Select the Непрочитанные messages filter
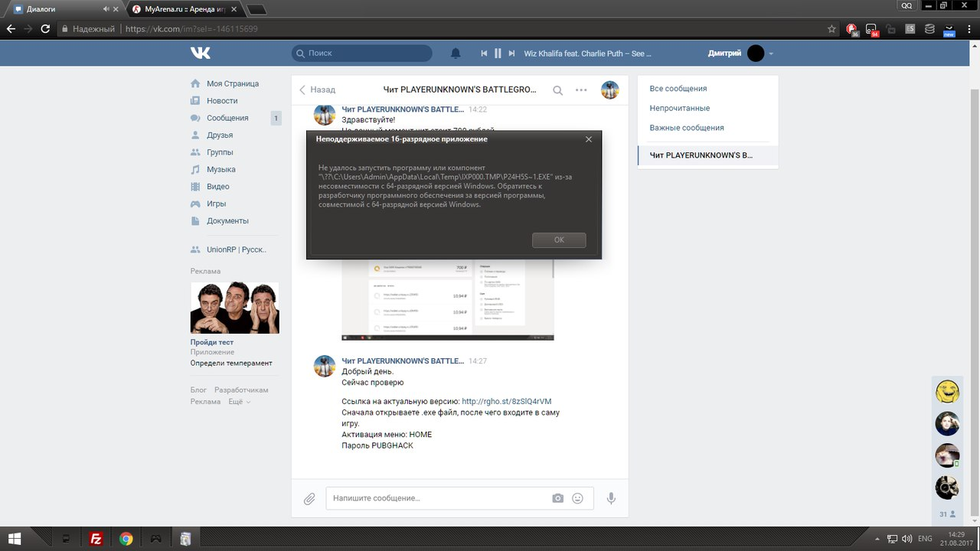The image size is (980, 551). click(x=679, y=108)
